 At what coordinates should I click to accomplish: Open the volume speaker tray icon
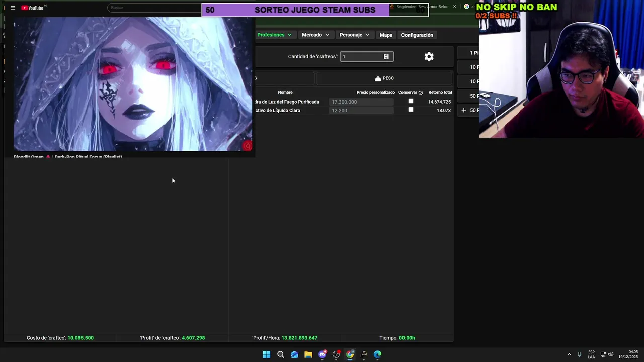(x=611, y=354)
